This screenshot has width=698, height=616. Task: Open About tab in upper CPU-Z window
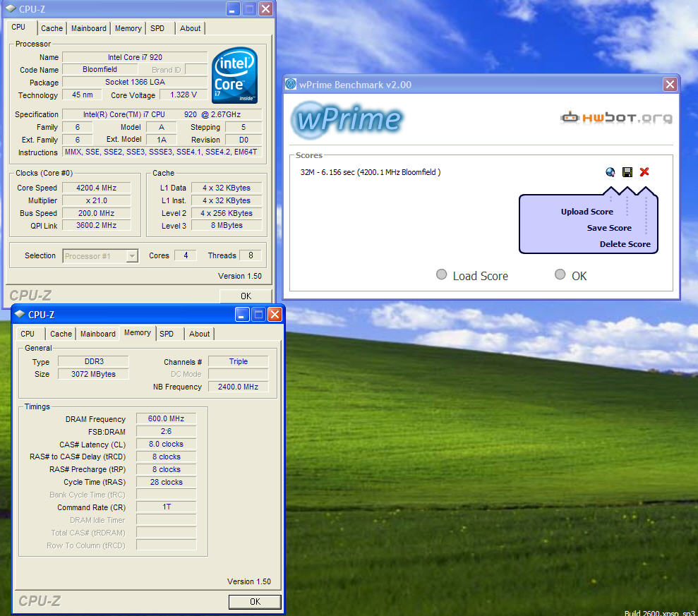click(190, 28)
